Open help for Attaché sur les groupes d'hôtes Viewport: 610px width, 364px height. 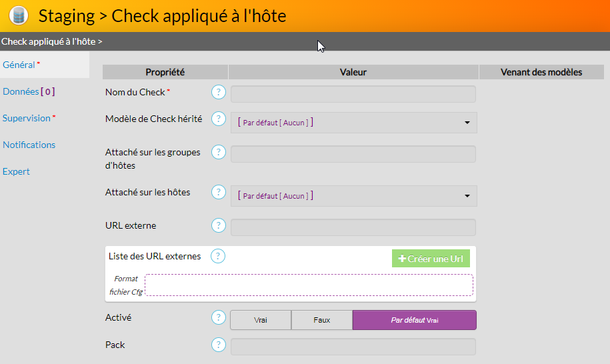(219, 152)
